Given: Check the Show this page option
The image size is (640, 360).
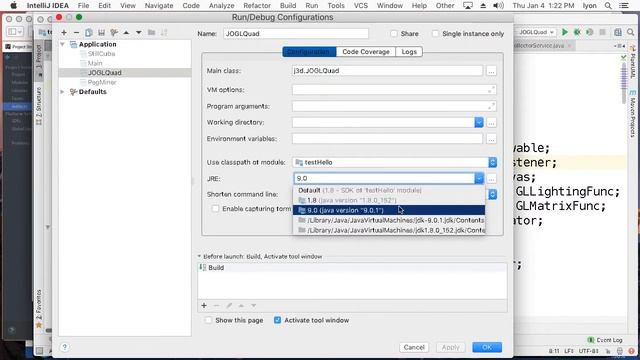Looking at the screenshot, I should point(209,320).
